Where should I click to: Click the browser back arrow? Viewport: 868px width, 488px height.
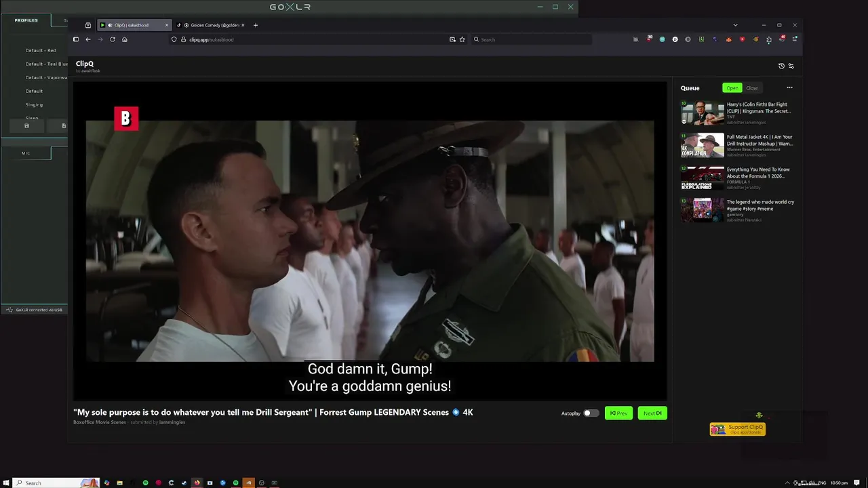pyautogui.click(x=88, y=39)
